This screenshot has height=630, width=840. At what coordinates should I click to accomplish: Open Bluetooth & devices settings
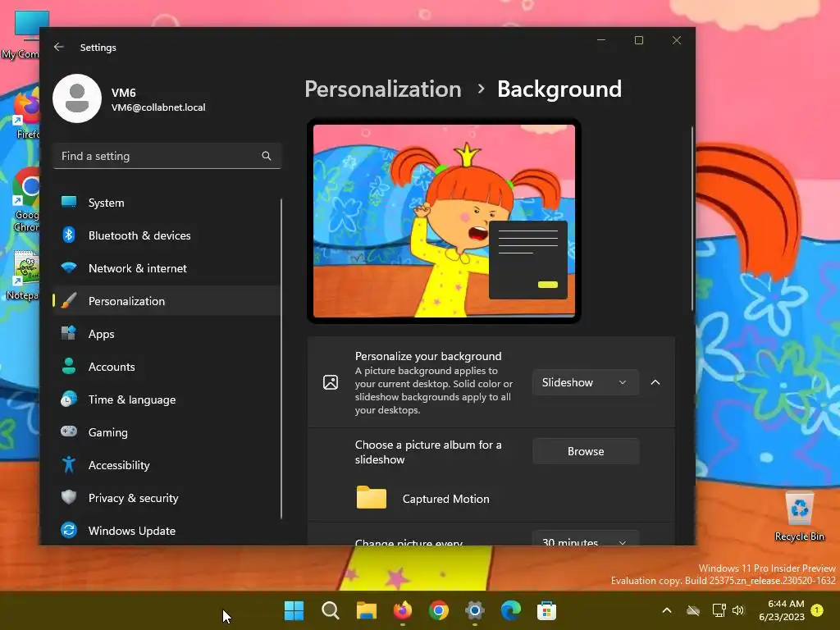(167, 235)
